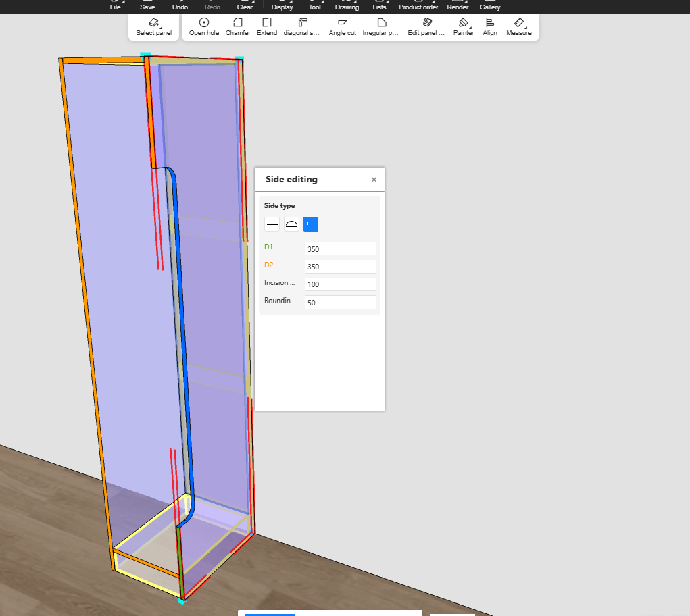Select the Open hole tool
This screenshot has height=616, width=690.
click(203, 27)
